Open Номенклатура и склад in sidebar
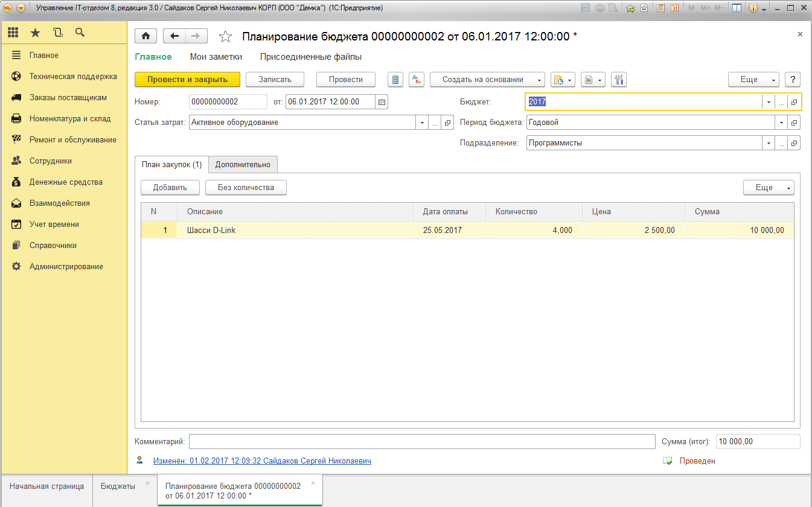The width and height of the screenshot is (812, 507). (x=70, y=119)
